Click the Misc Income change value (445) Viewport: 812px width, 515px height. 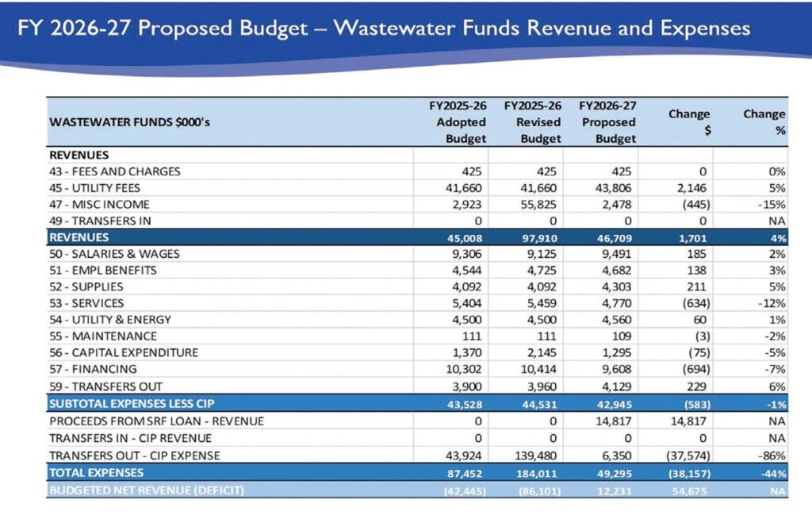click(x=696, y=205)
